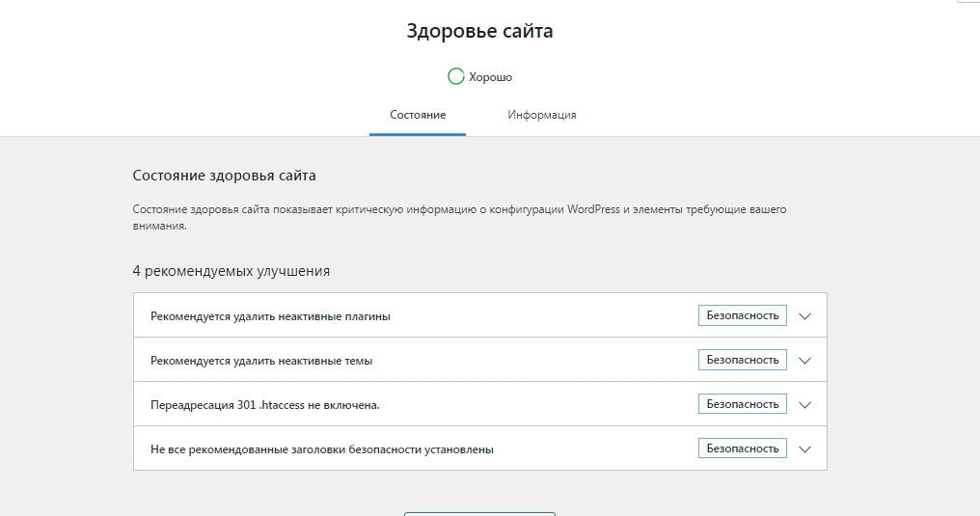Click the "Хорошо" status label

point(490,77)
